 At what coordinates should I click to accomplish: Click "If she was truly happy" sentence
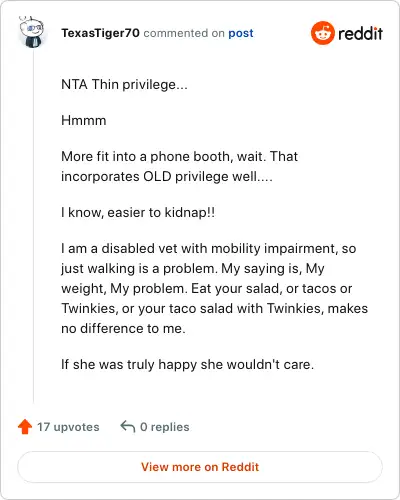pos(187,364)
